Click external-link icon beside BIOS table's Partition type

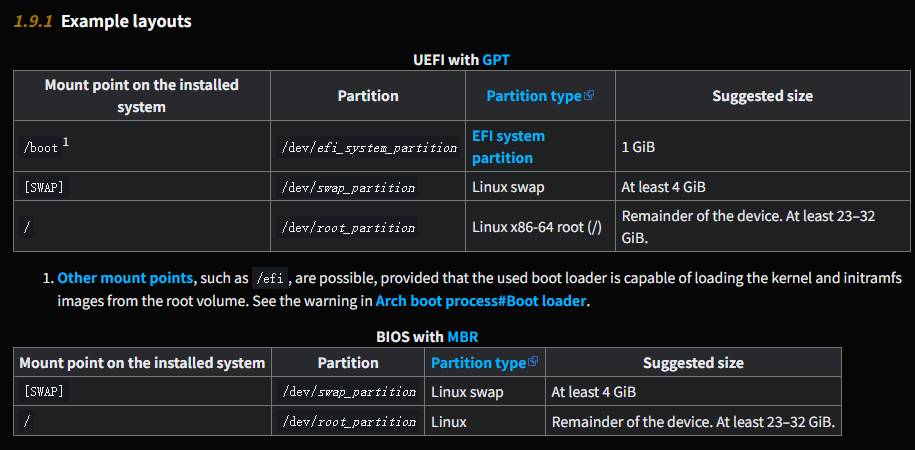(x=533, y=362)
